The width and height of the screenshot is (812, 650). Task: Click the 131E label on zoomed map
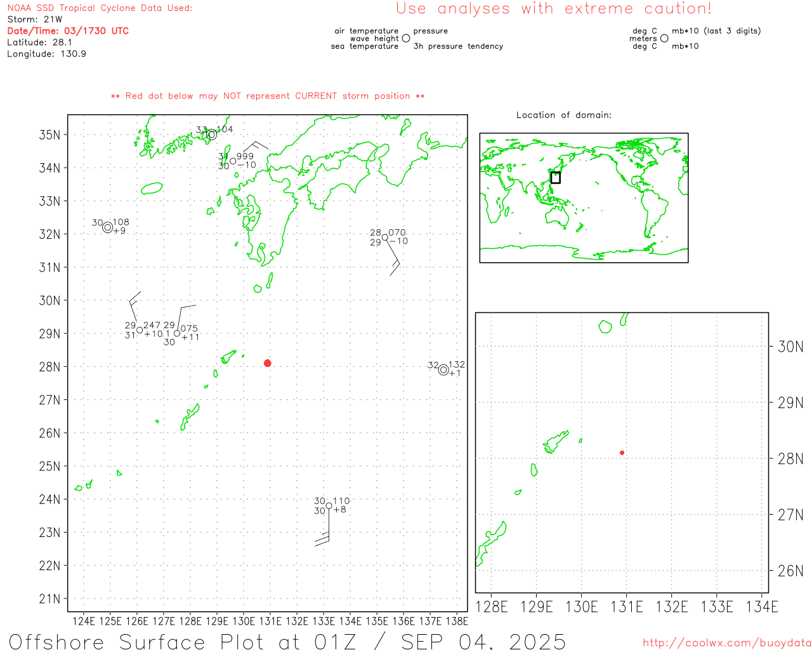(x=627, y=607)
